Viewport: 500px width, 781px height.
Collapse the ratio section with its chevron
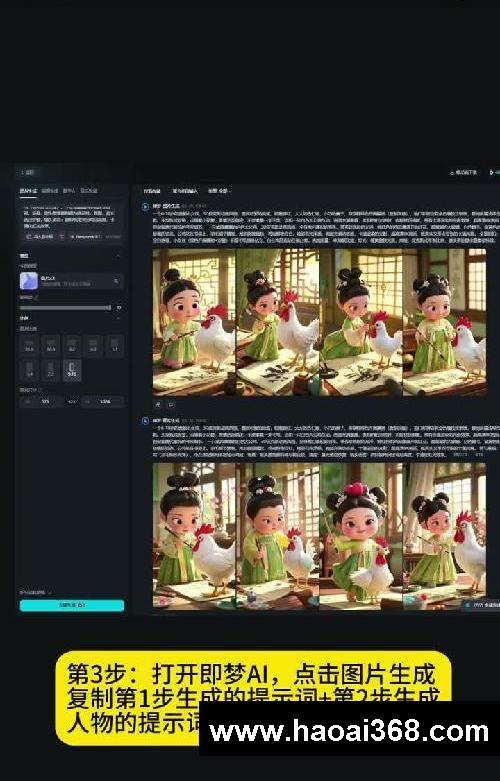(x=118, y=318)
